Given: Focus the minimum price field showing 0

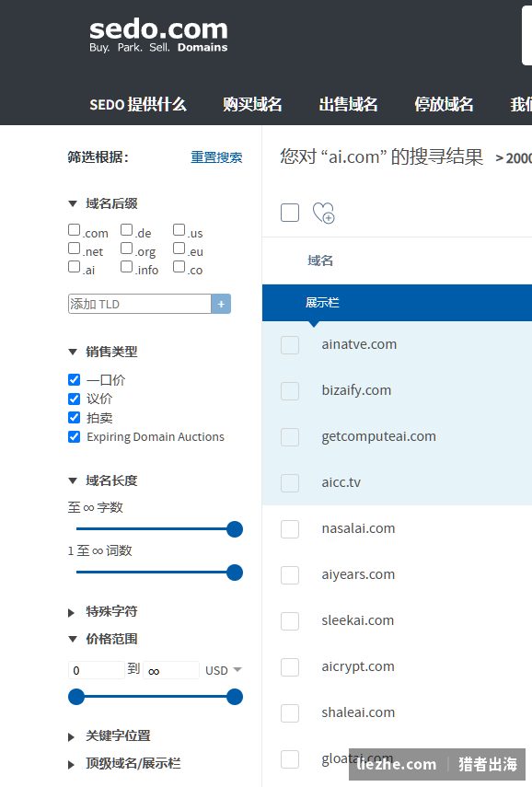Looking at the screenshot, I should pyautogui.click(x=97, y=670).
